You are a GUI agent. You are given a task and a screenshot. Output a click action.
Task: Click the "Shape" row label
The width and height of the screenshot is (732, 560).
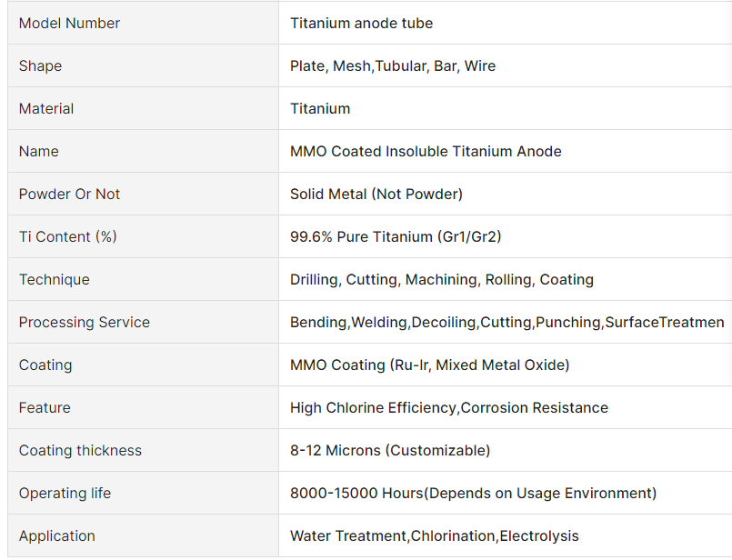coord(41,66)
